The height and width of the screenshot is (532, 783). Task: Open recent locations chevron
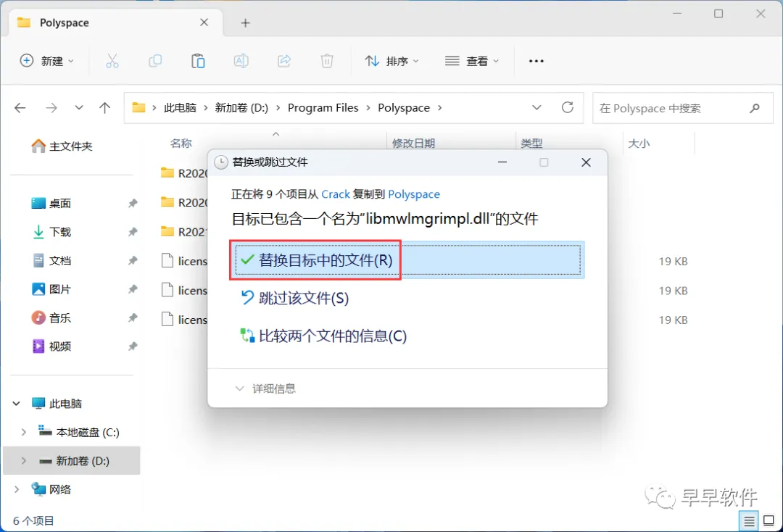tap(79, 108)
